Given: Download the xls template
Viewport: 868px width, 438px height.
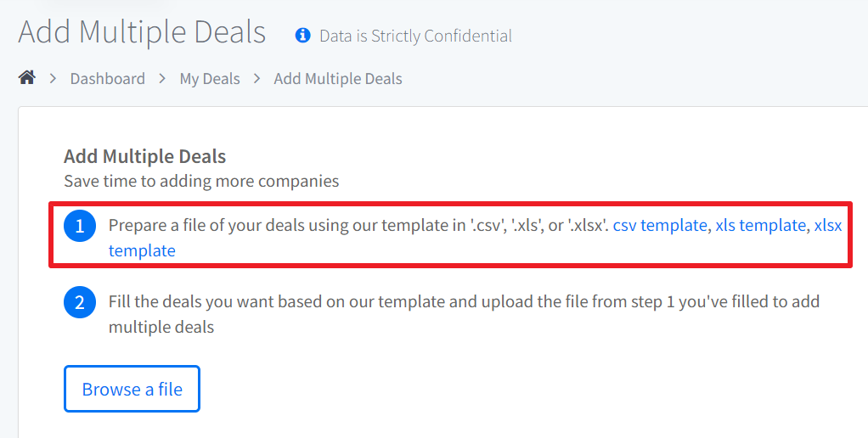Looking at the screenshot, I should pos(761,225).
